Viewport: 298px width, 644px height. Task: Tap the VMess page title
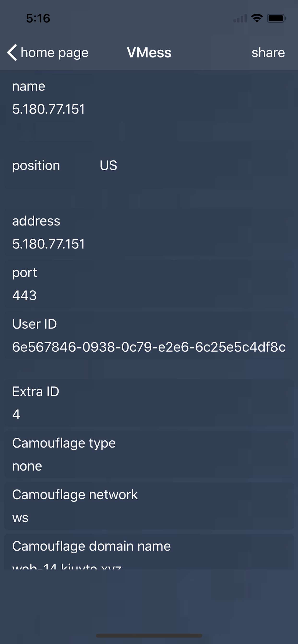pyautogui.click(x=149, y=53)
